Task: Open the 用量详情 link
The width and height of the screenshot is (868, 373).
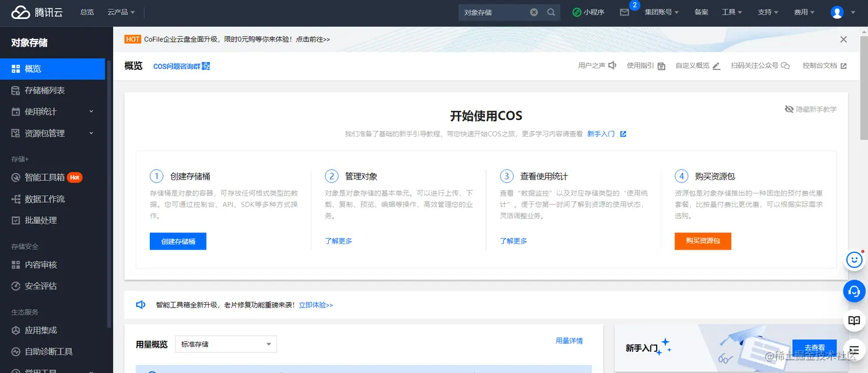Action: (569, 341)
